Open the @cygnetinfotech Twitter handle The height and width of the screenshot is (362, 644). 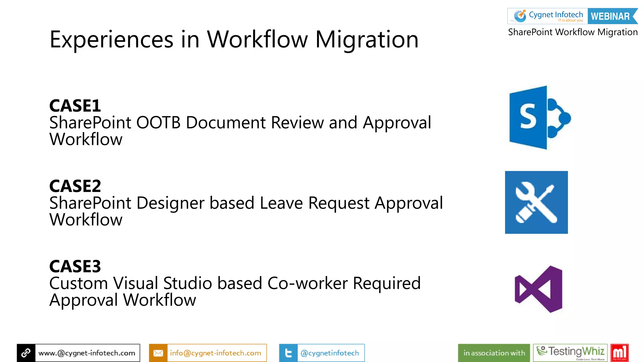click(x=330, y=353)
